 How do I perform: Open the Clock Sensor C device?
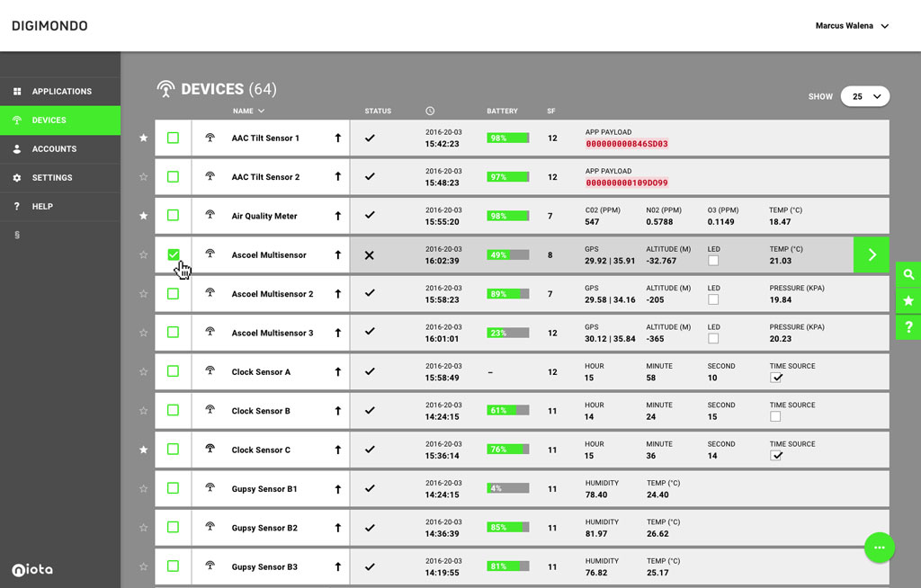[261, 450]
